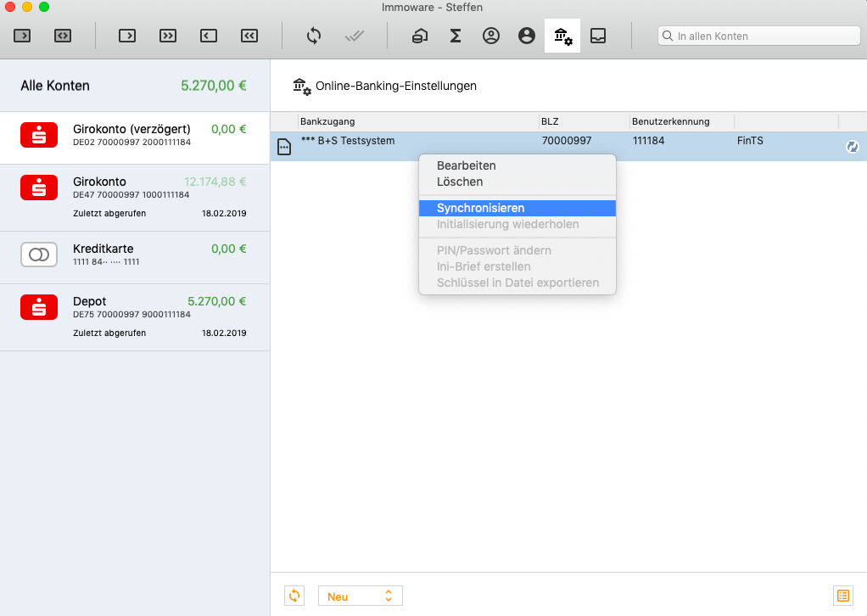Image resolution: width=867 pixels, height=616 pixels.
Task: Open the Neu dropdown
Action: pyautogui.click(x=361, y=596)
